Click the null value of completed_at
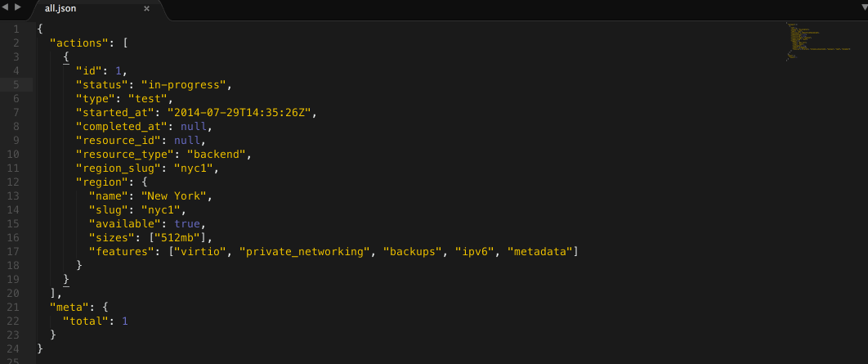The image size is (868, 364). click(x=197, y=126)
